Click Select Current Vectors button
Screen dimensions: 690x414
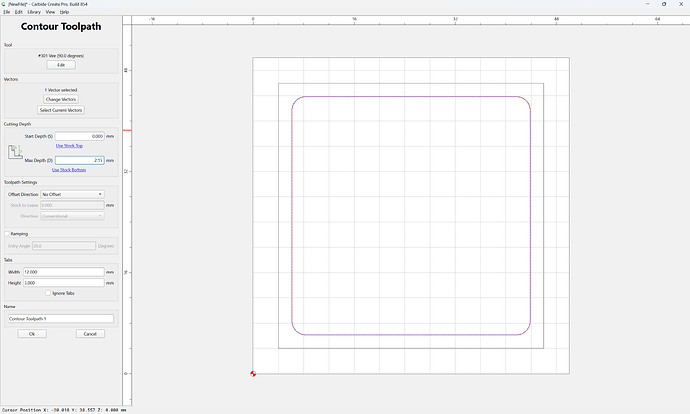tap(61, 110)
